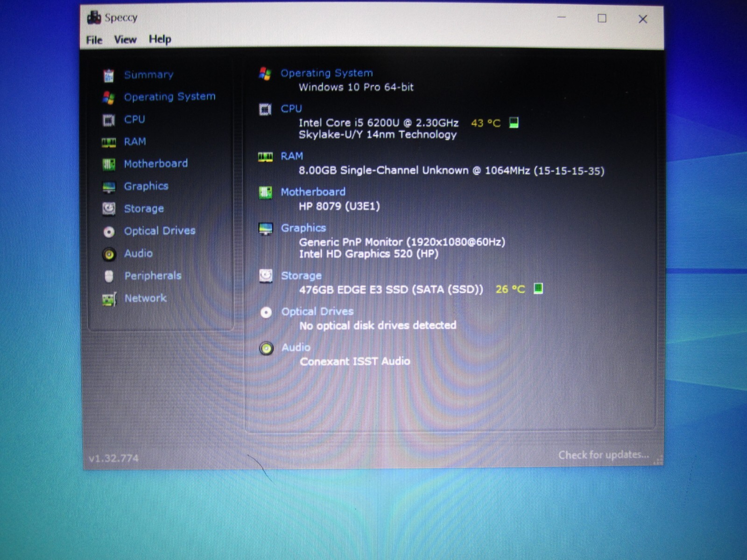This screenshot has width=747, height=560.
Task: Select the text Windows 10 Pro 64-bit
Action: click(x=356, y=87)
